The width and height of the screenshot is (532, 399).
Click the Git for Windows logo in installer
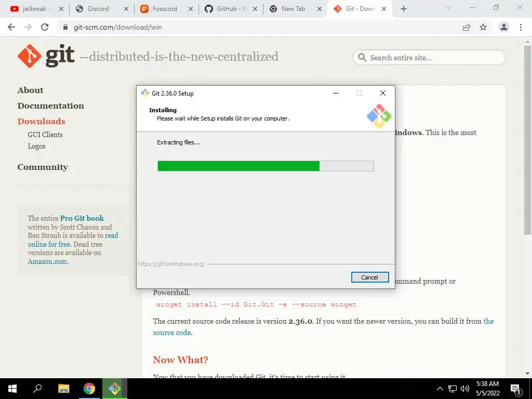coord(379,116)
